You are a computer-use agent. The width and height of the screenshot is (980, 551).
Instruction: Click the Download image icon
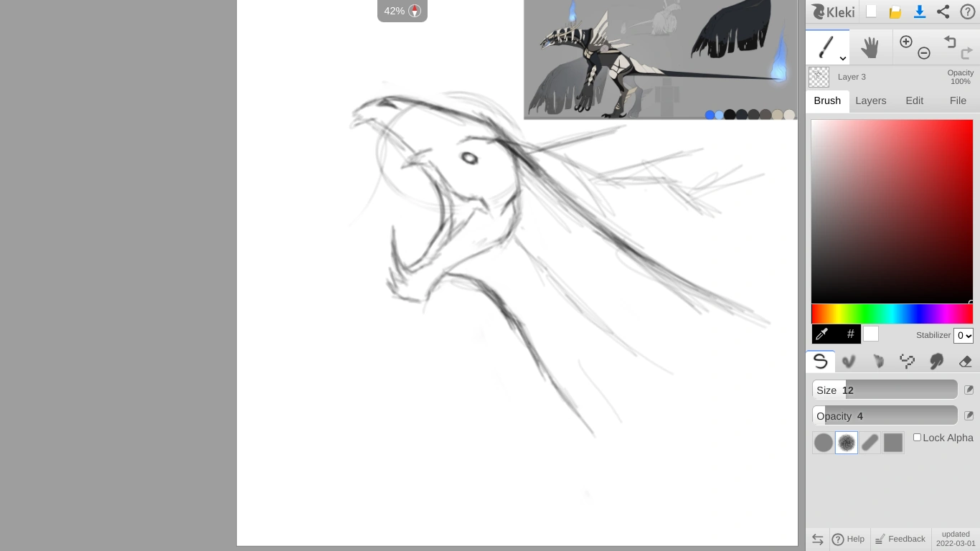[920, 11]
